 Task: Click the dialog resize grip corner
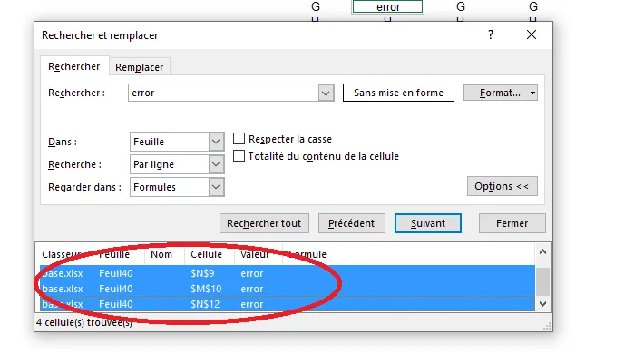[x=547, y=326]
